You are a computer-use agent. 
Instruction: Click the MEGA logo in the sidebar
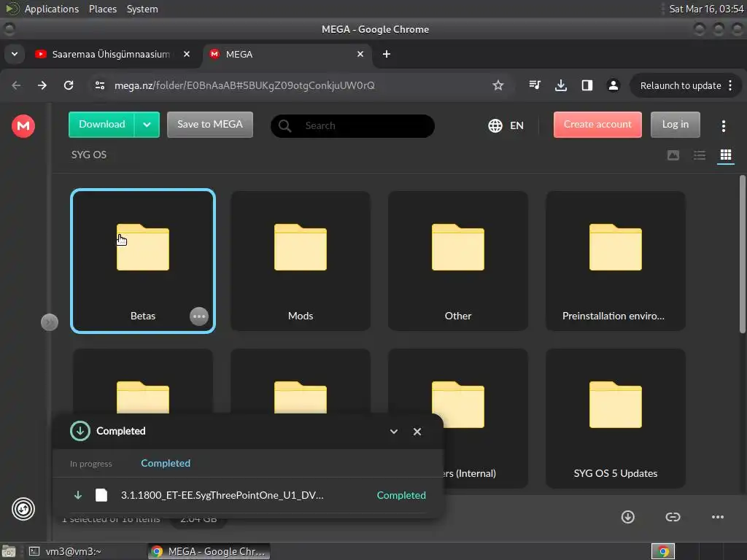23,125
